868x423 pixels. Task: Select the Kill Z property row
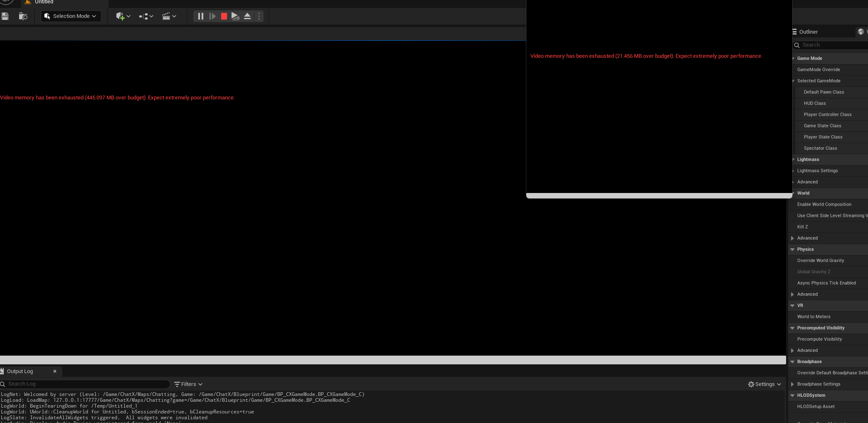(828, 227)
